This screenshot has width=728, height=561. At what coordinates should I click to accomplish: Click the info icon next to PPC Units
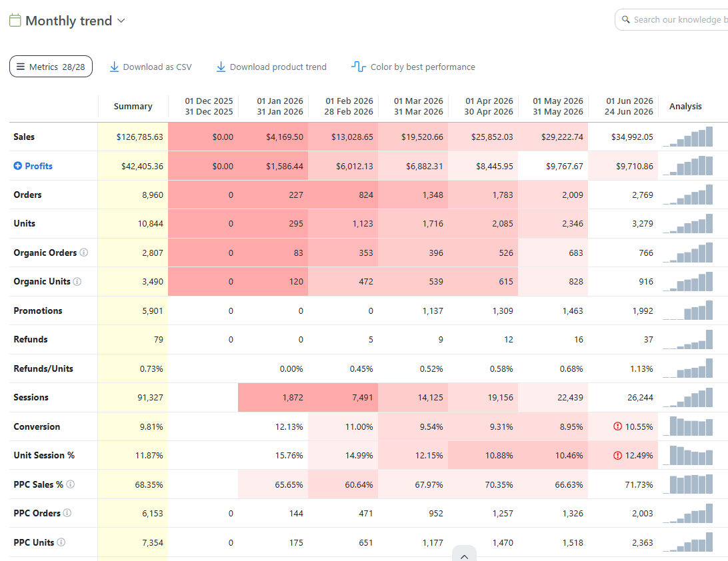(x=61, y=542)
